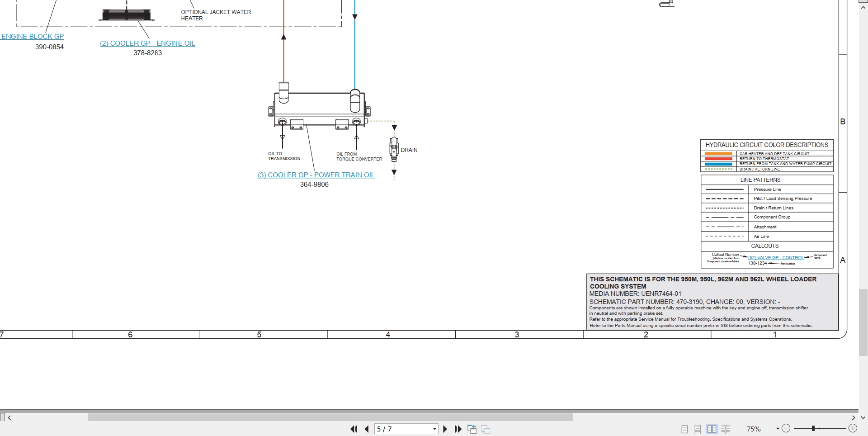Click the (52) VALVE GP - CONTROL callout link
Image resolution: width=868 pixels, height=436 pixels.
pyautogui.click(x=776, y=258)
